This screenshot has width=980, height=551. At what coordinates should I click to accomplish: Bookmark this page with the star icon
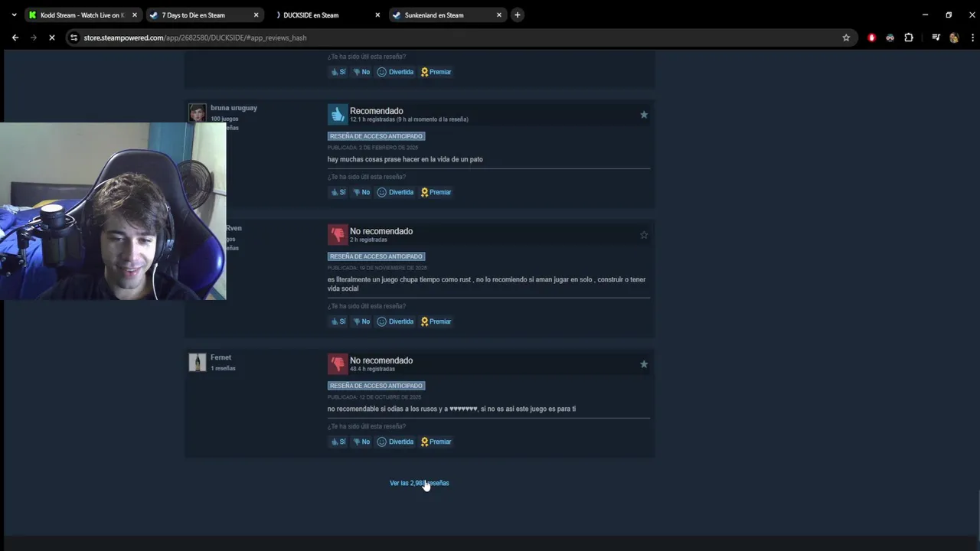click(x=846, y=37)
